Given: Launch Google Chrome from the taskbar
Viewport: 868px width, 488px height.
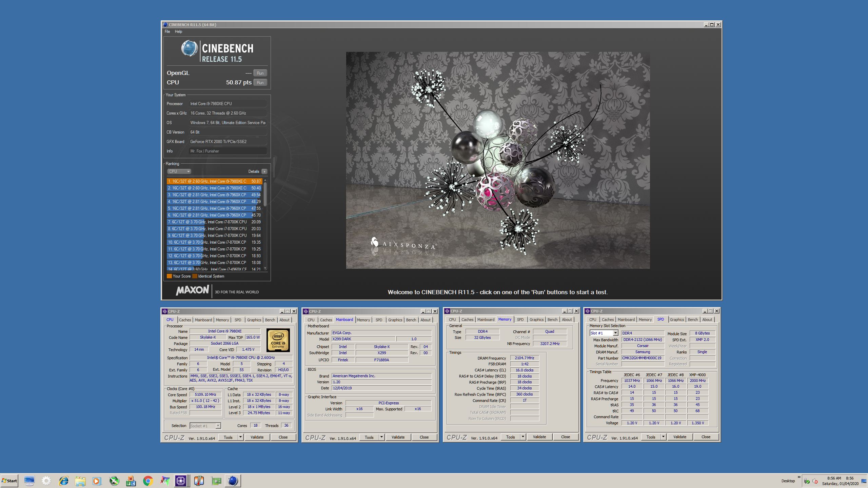Looking at the screenshot, I should [148, 481].
